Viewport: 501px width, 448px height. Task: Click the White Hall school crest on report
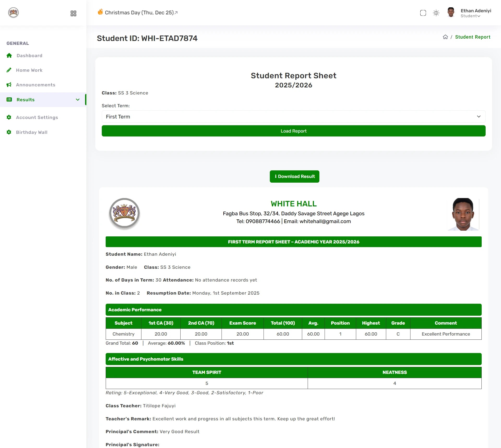coord(124,213)
